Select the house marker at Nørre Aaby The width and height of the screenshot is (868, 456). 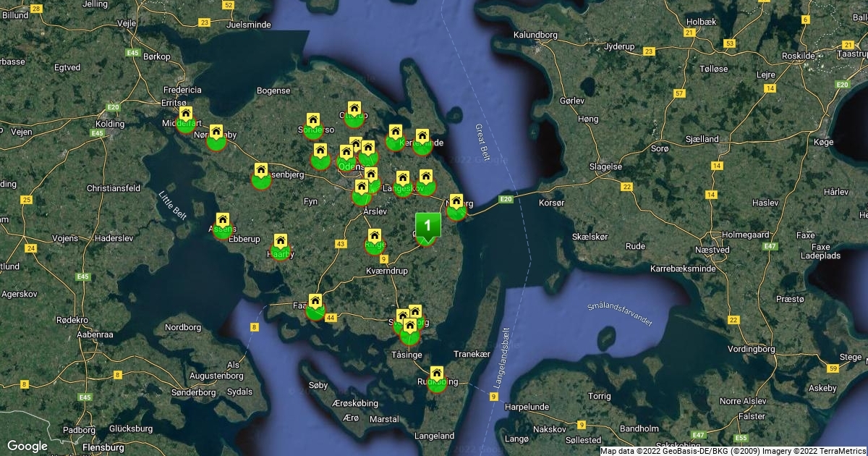point(216,132)
